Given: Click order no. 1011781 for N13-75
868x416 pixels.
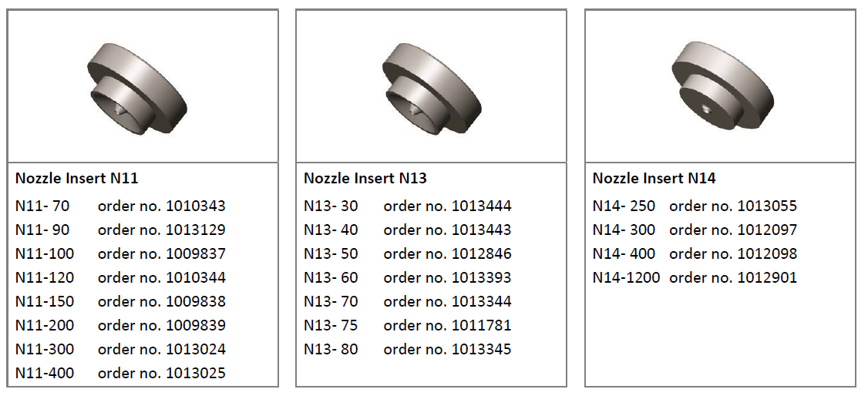Looking at the screenshot, I should coord(447,325).
